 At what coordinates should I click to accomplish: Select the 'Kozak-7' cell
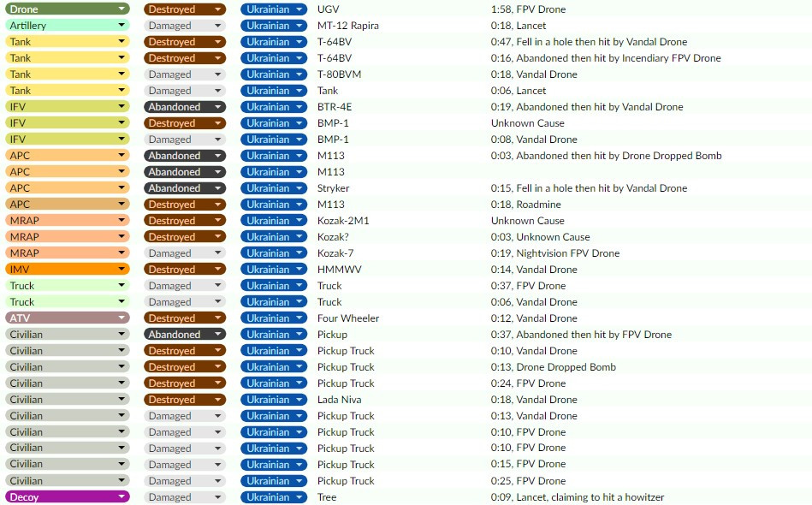(x=335, y=253)
